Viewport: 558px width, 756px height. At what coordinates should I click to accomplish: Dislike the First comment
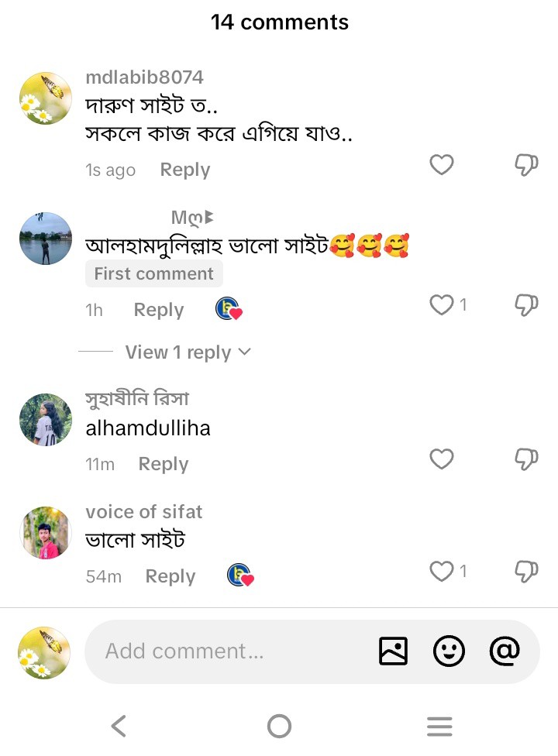click(x=526, y=305)
